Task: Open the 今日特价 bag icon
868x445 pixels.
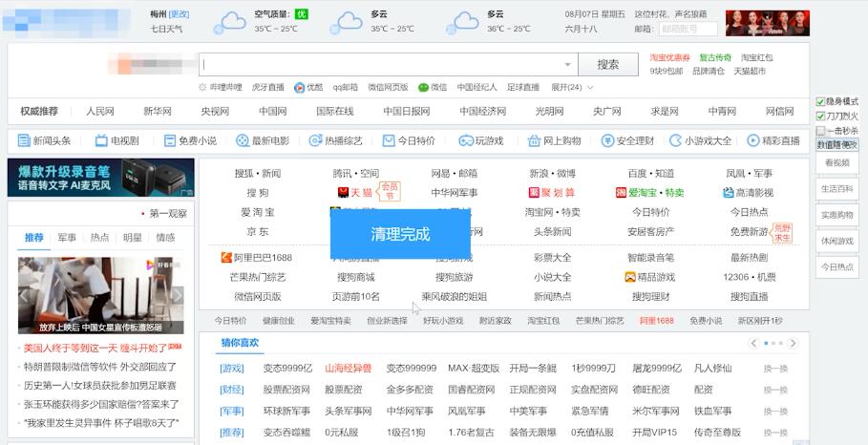Action: tap(389, 140)
